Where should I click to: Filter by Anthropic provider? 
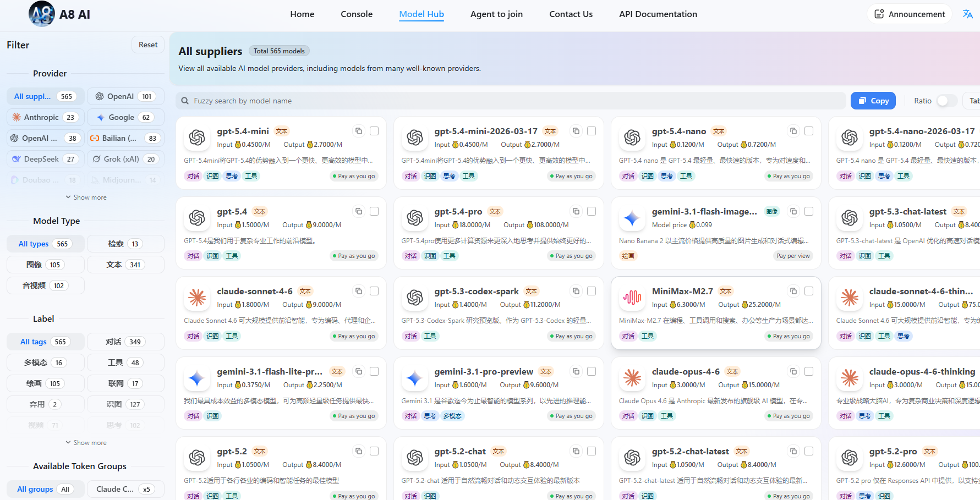tap(46, 117)
